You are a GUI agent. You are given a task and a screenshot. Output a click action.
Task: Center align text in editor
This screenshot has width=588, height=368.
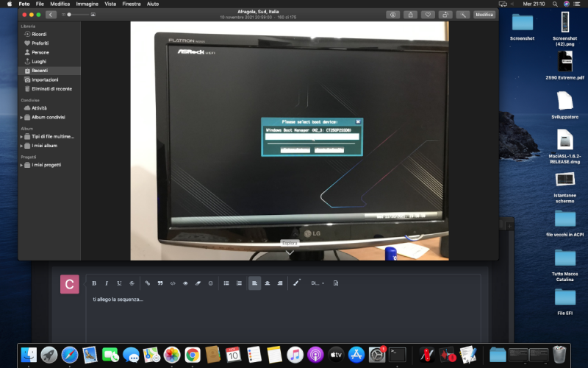[x=268, y=283]
